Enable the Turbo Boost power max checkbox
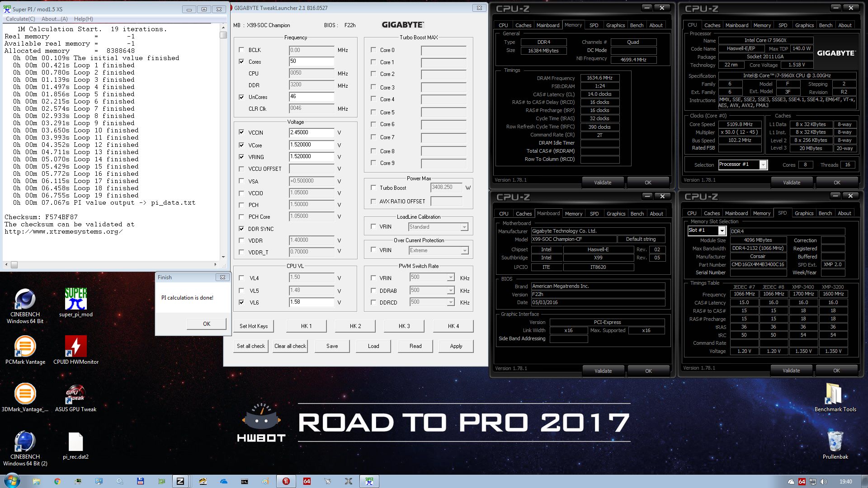 click(x=373, y=188)
